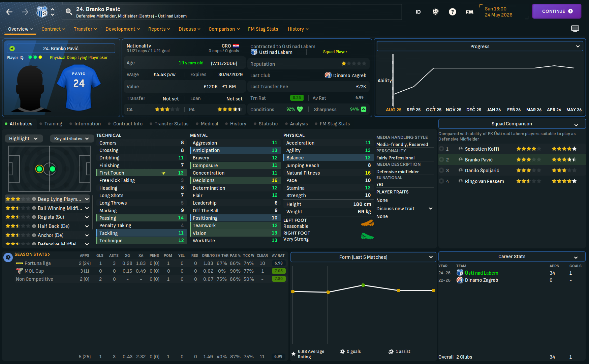Go back with the left arrow
589x364 pixels.
(9, 12)
